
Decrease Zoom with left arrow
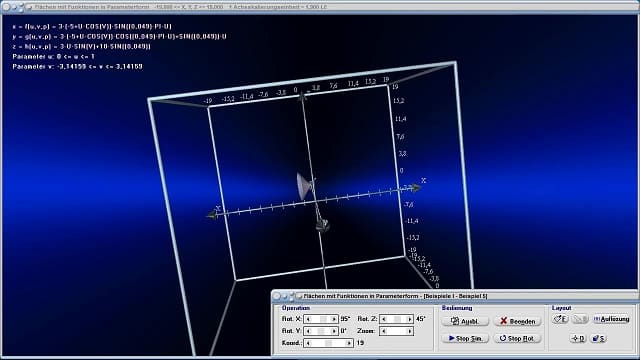click(x=384, y=331)
